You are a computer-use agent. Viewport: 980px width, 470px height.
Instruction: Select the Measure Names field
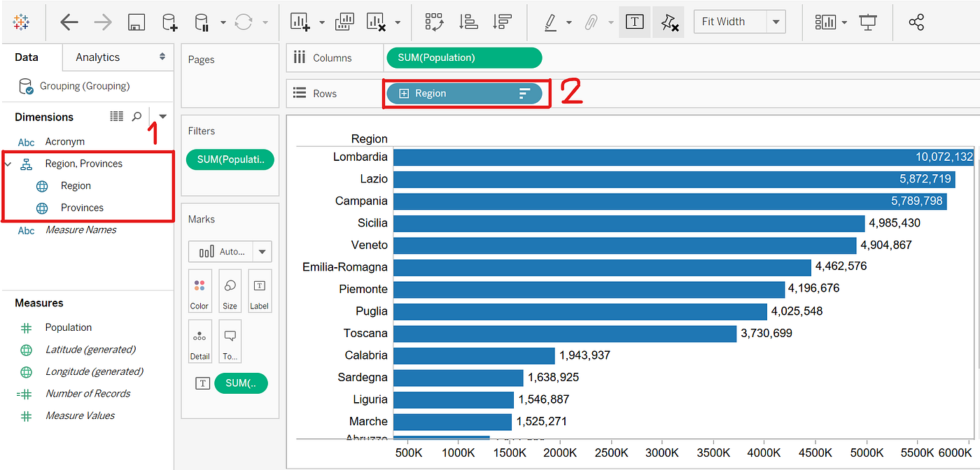(80, 229)
